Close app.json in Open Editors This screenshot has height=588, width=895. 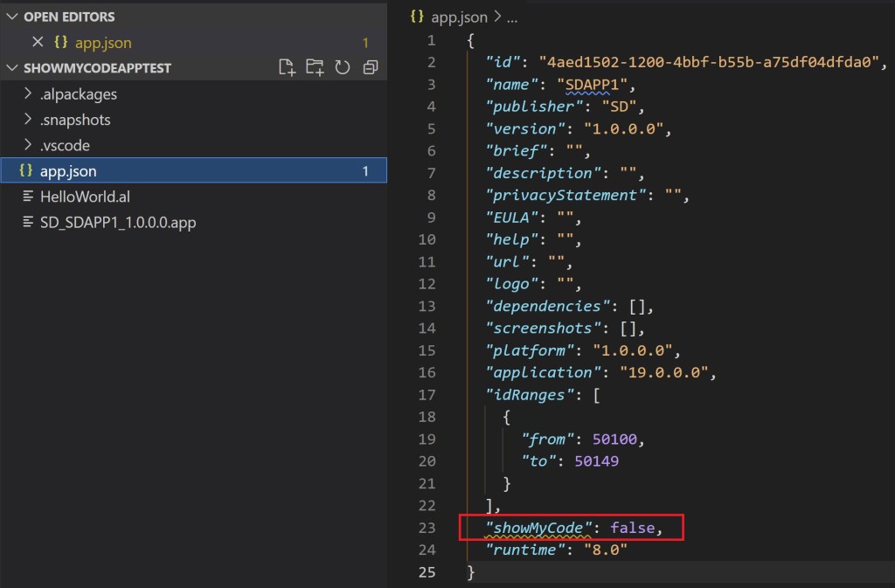[x=38, y=42]
